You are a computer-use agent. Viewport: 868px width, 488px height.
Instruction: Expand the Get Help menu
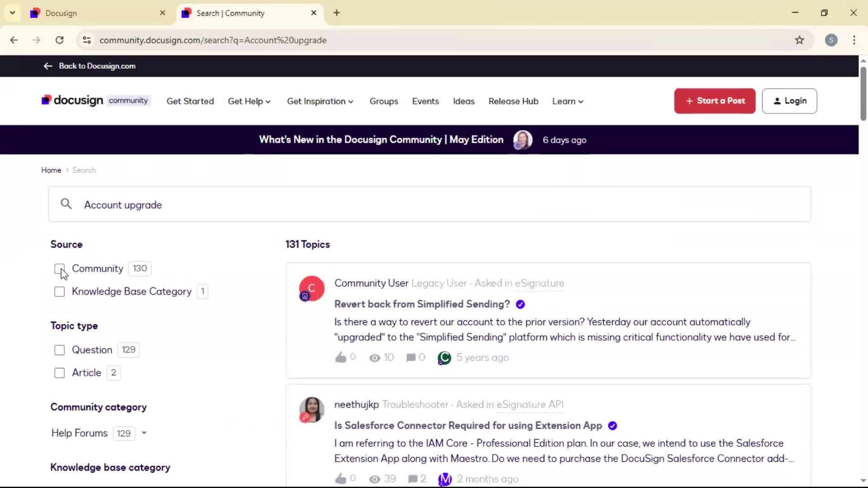(249, 101)
